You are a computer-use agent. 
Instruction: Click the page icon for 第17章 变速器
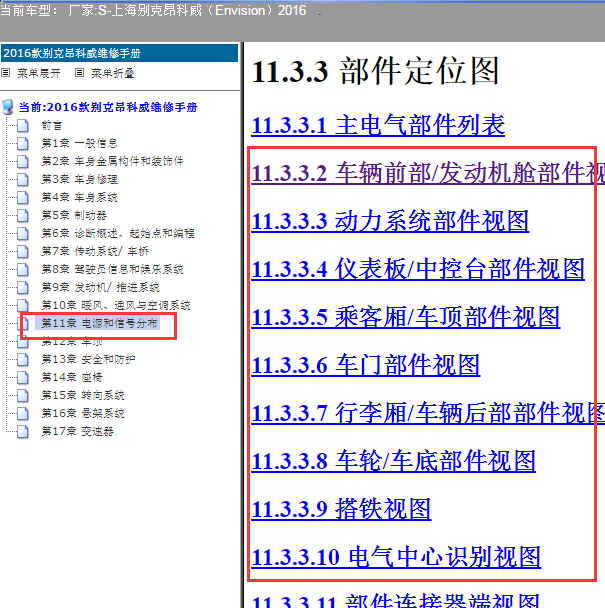[x=22, y=432]
